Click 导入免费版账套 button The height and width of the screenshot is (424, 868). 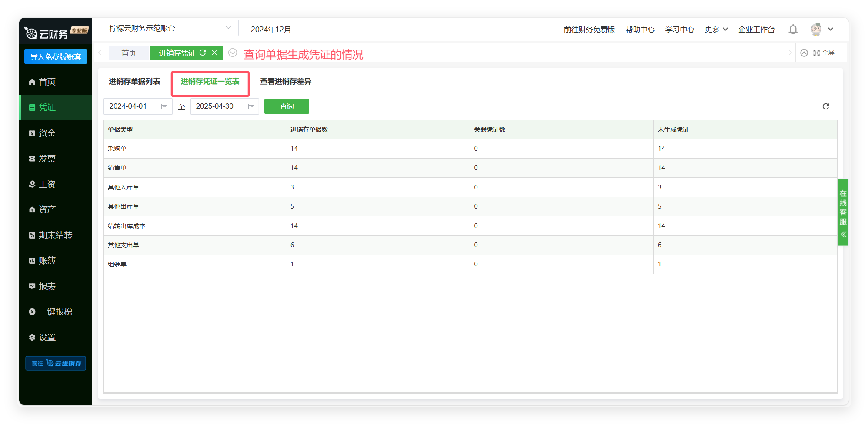point(56,57)
